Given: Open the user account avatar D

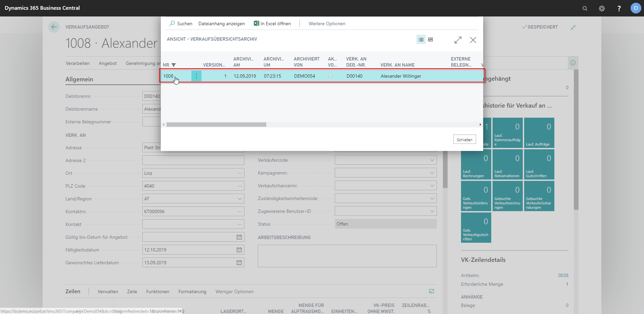Looking at the screenshot, I should [x=636, y=8].
